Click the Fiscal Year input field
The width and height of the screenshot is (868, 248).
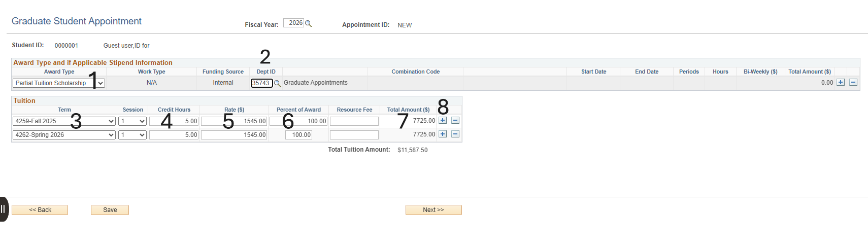click(x=293, y=23)
